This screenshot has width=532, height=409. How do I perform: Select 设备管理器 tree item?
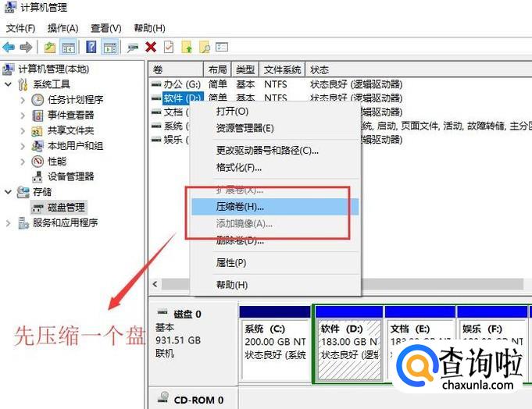tap(70, 176)
